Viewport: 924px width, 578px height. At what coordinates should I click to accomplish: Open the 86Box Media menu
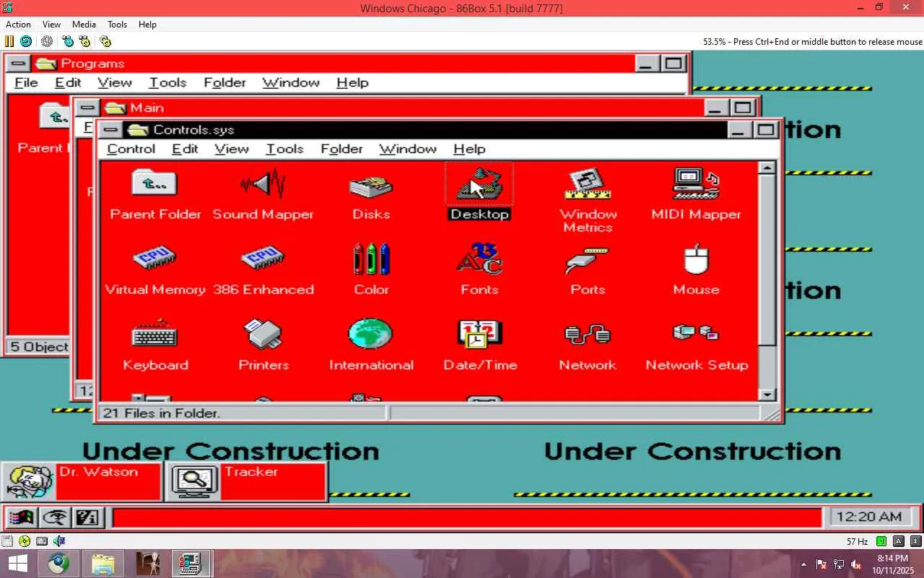(84, 25)
